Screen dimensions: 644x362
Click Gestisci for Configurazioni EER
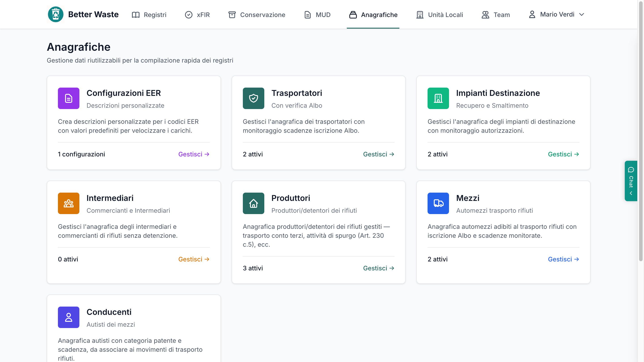click(x=194, y=154)
